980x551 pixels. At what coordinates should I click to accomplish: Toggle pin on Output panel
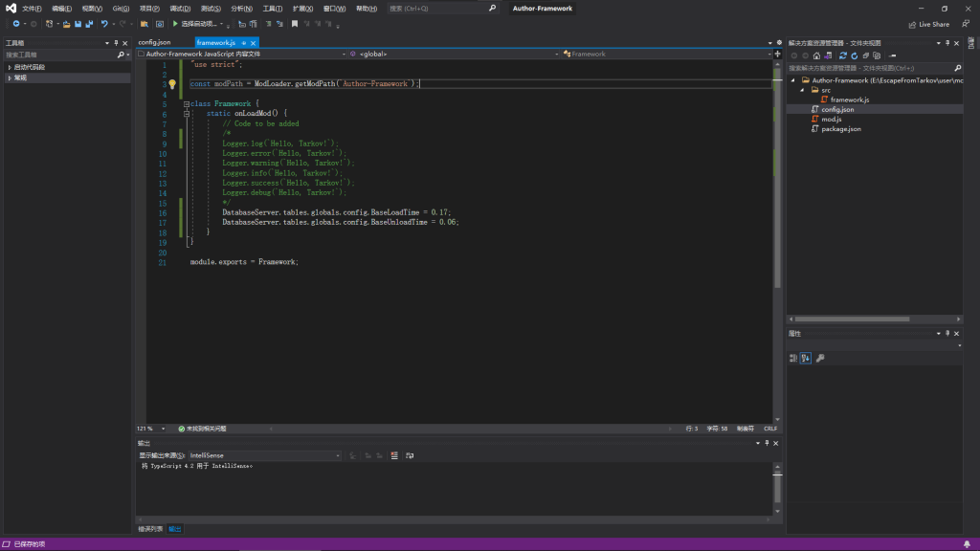click(x=767, y=443)
